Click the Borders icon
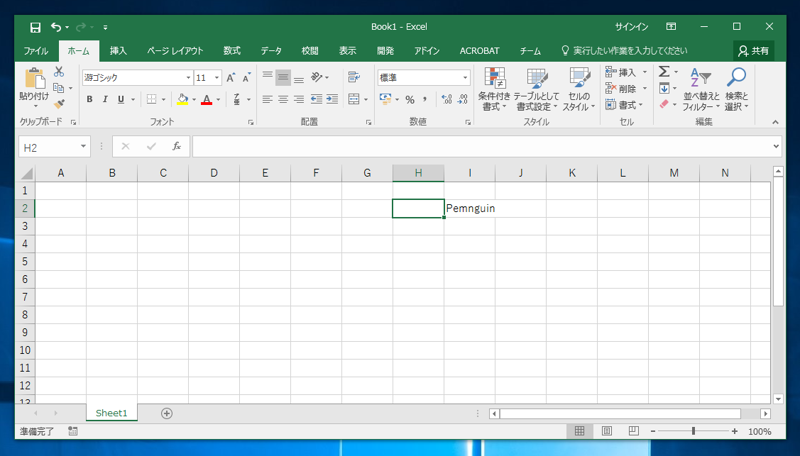 [152, 99]
